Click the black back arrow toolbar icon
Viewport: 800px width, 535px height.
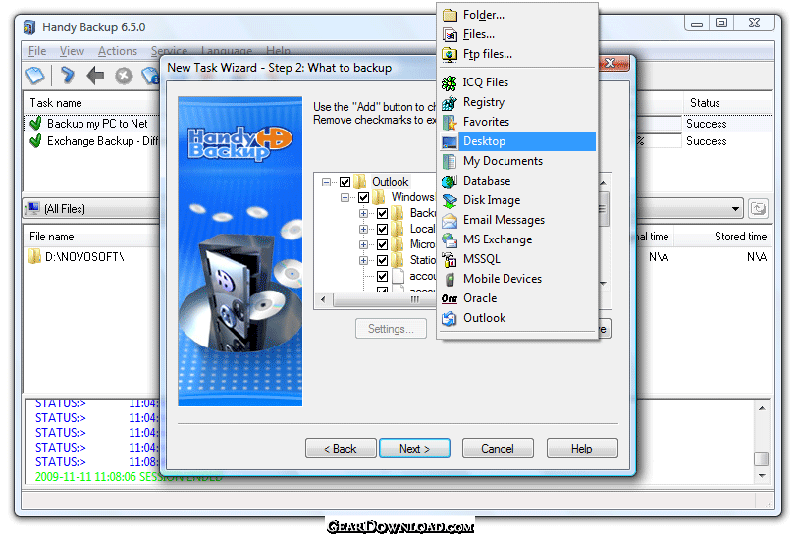click(95, 75)
